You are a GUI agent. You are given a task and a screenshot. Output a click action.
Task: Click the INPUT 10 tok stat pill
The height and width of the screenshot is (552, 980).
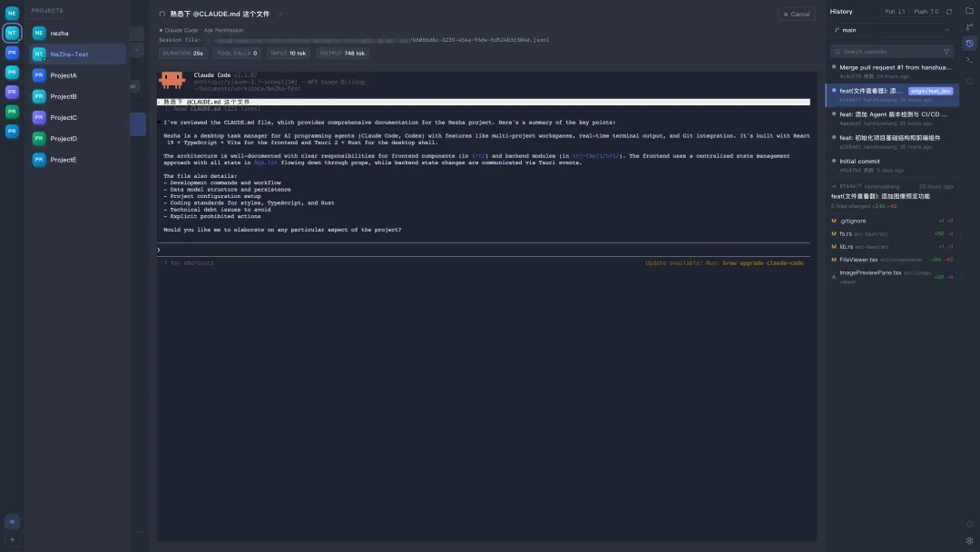click(x=289, y=54)
